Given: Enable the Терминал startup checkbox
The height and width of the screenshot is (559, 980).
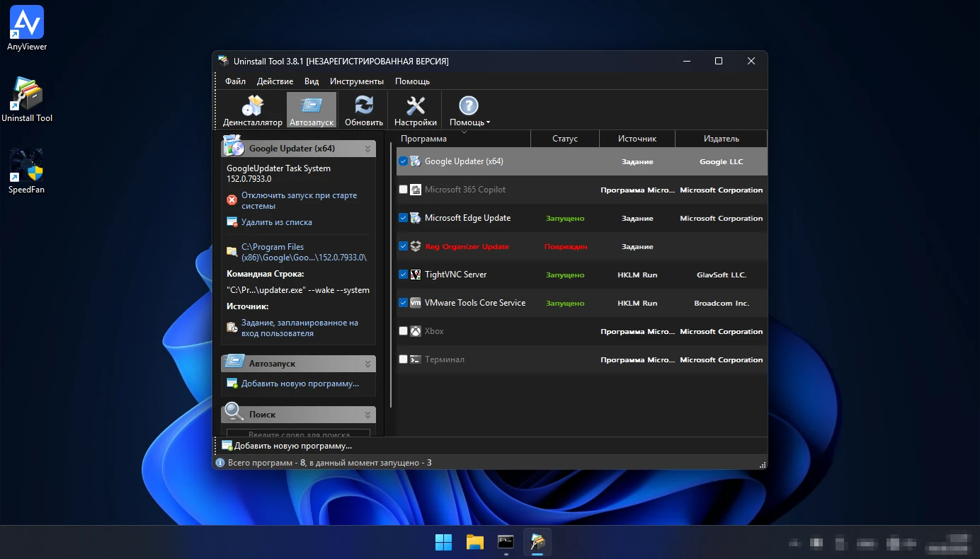Looking at the screenshot, I should 403,359.
